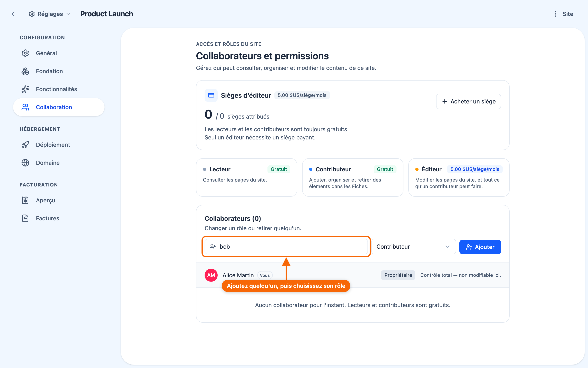Click the chevron of the Contributeur role selector
The height and width of the screenshot is (368, 588).
(x=447, y=247)
